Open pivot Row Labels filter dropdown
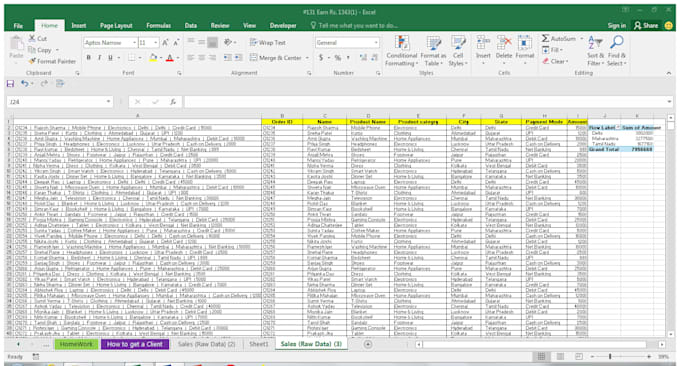The image size is (680, 366). [x=618, y=127]
